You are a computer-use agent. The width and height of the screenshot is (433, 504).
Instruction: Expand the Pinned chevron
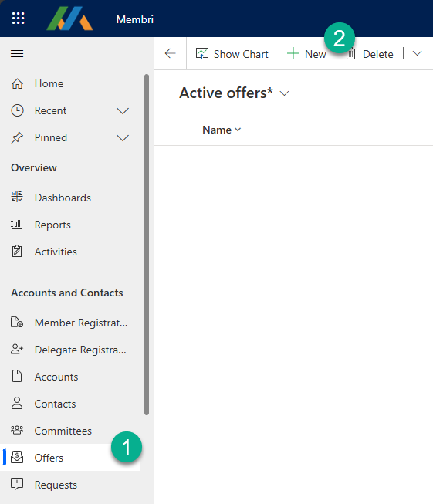tap(123, 138)
